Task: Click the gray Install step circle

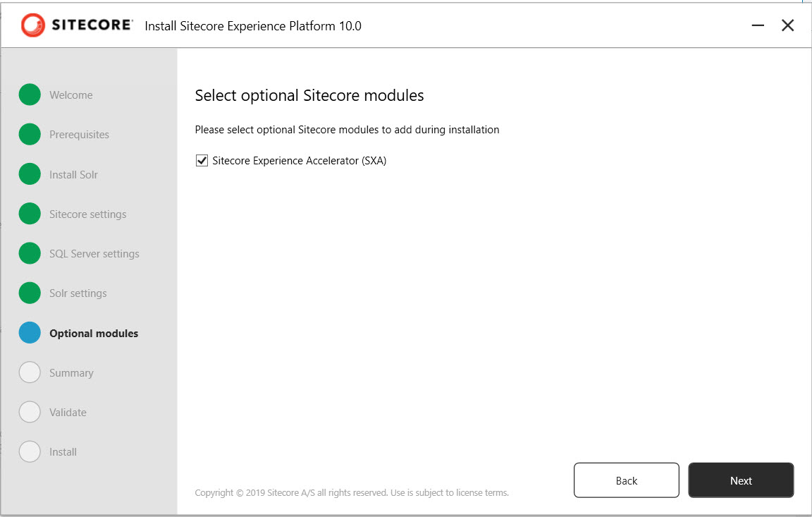Action: [30, 451]
